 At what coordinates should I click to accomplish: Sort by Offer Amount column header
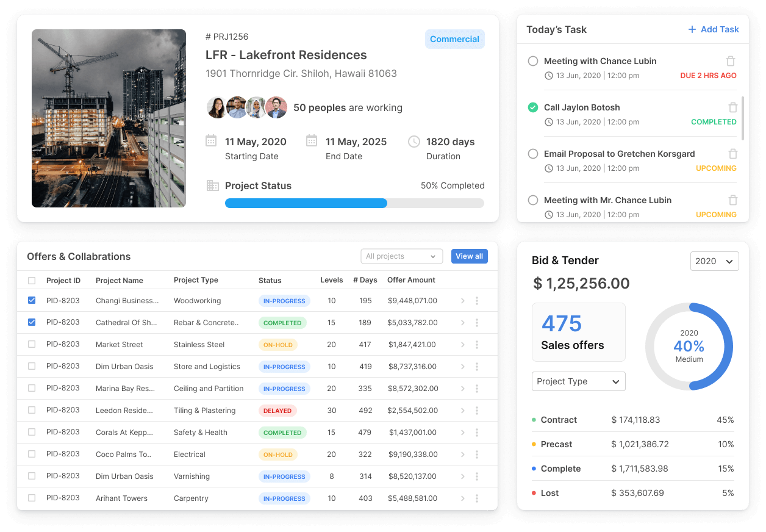411,280
